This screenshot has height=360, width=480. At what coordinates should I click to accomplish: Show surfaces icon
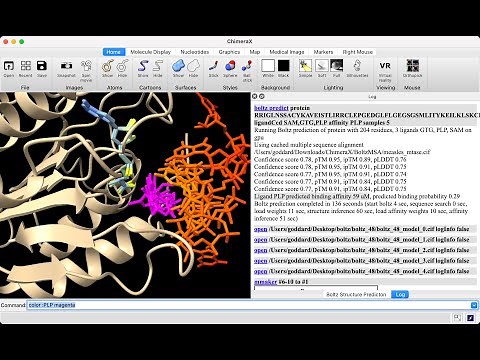(179, 66)
